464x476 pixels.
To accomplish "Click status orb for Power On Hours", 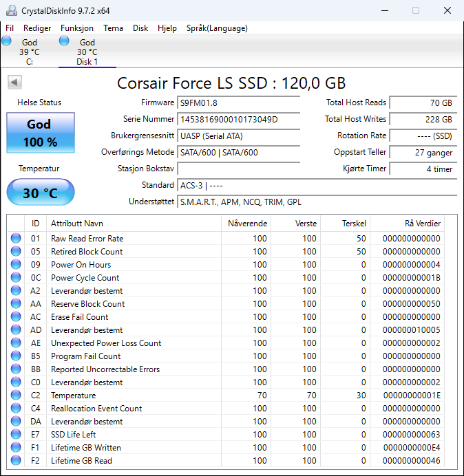I will tap(16, 264).
